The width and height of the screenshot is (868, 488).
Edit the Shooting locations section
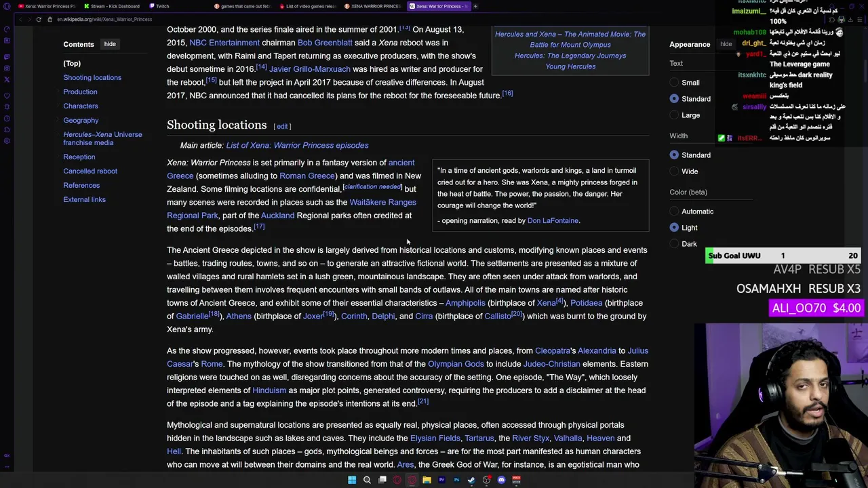[282, 127]
